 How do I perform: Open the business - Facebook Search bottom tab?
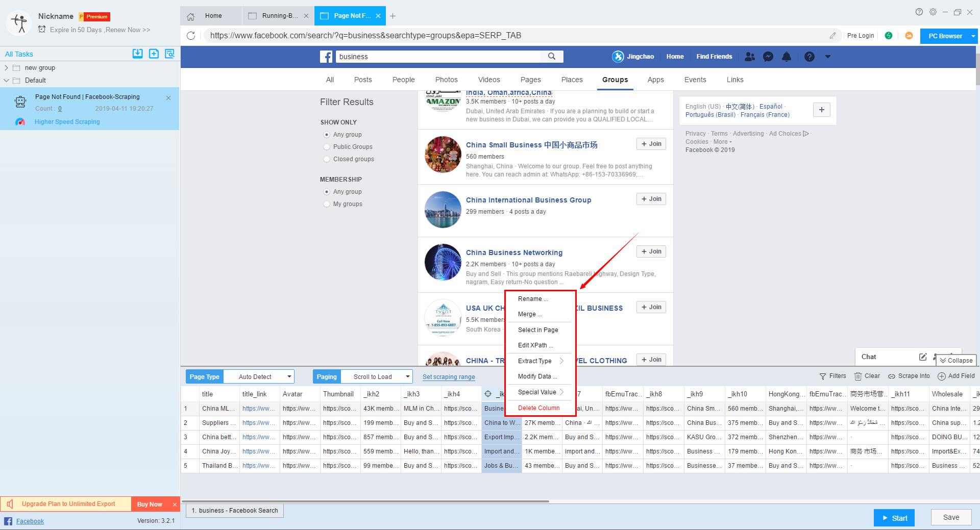(235, 511)
